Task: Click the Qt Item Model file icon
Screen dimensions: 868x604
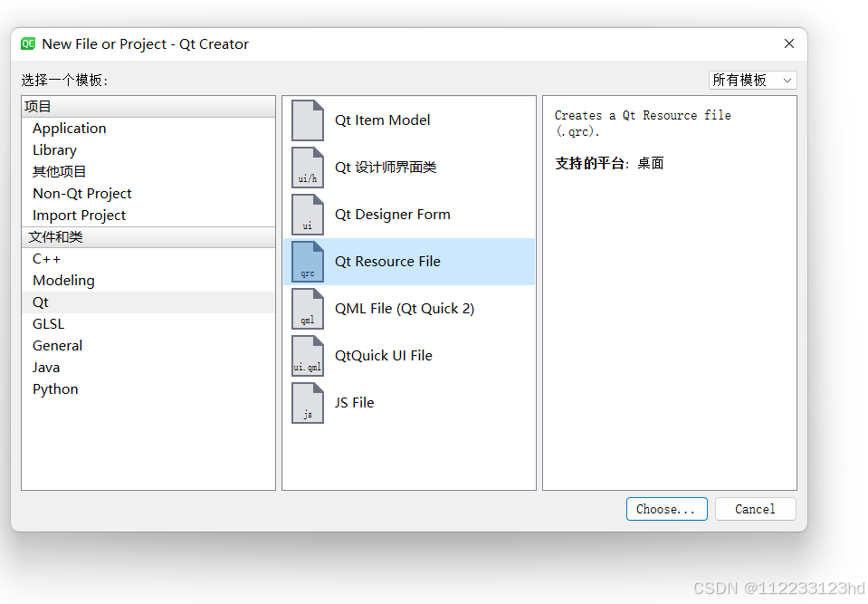Action: click(307, 120)
